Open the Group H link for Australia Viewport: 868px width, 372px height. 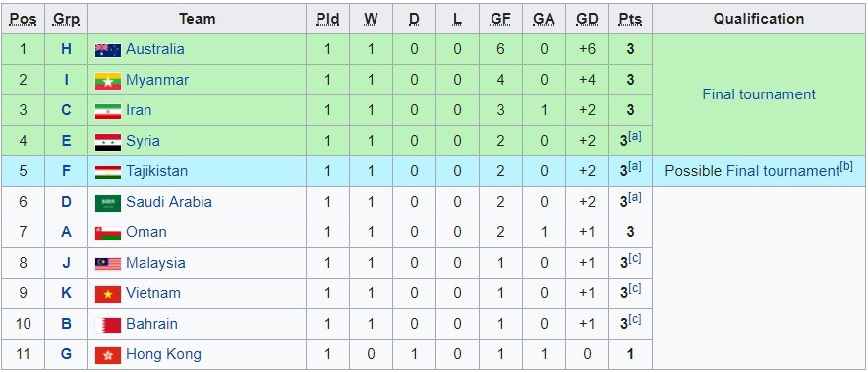tap(67, 49)
